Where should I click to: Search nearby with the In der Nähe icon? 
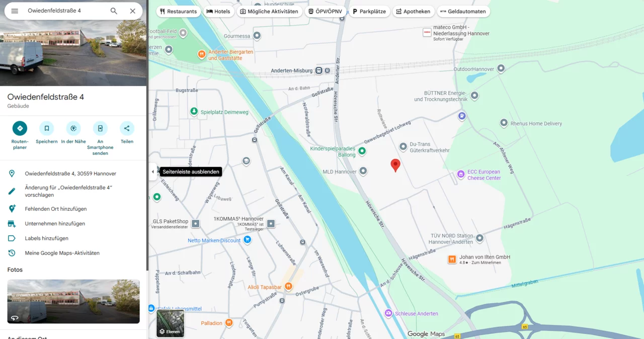(73, 133)
